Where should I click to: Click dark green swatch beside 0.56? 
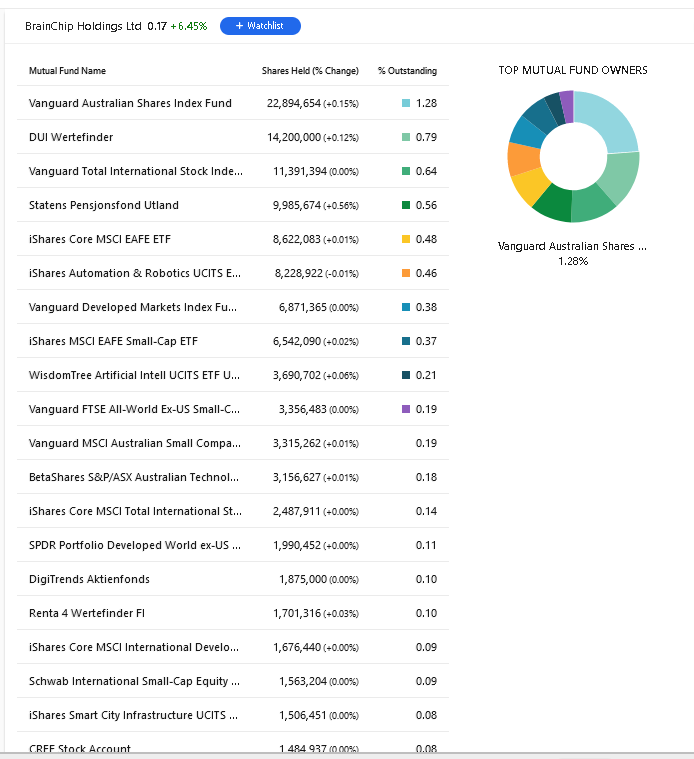[406, 205]
